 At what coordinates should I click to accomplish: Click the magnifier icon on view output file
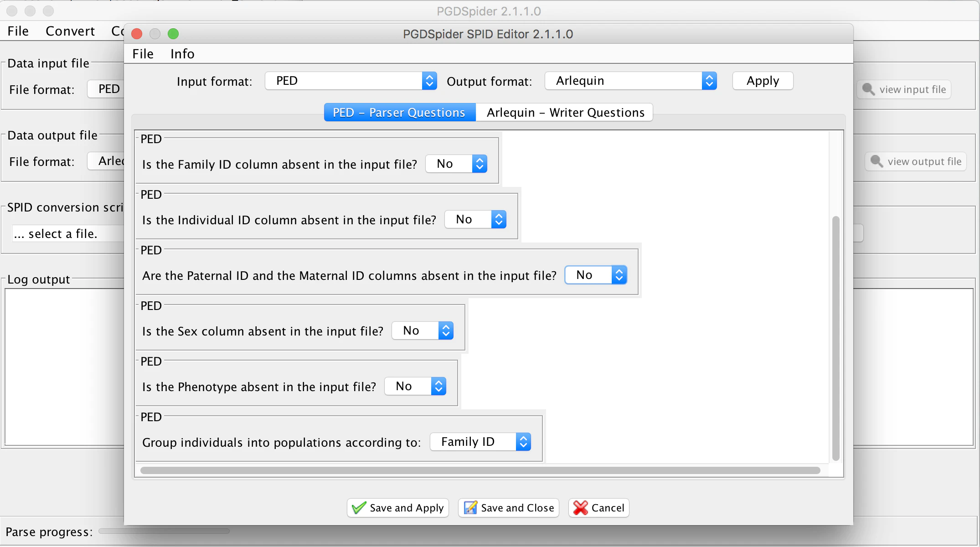click(x=877, y=161)
